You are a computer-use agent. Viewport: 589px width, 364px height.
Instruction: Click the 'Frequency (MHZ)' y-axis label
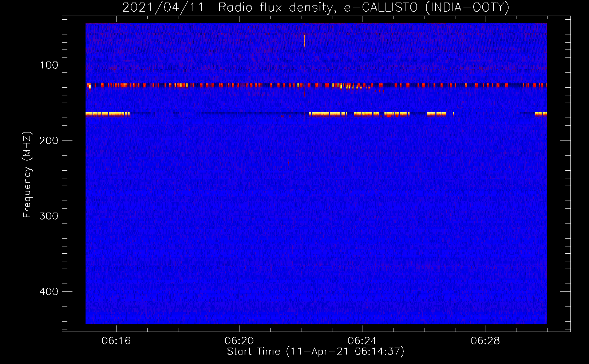27,175
